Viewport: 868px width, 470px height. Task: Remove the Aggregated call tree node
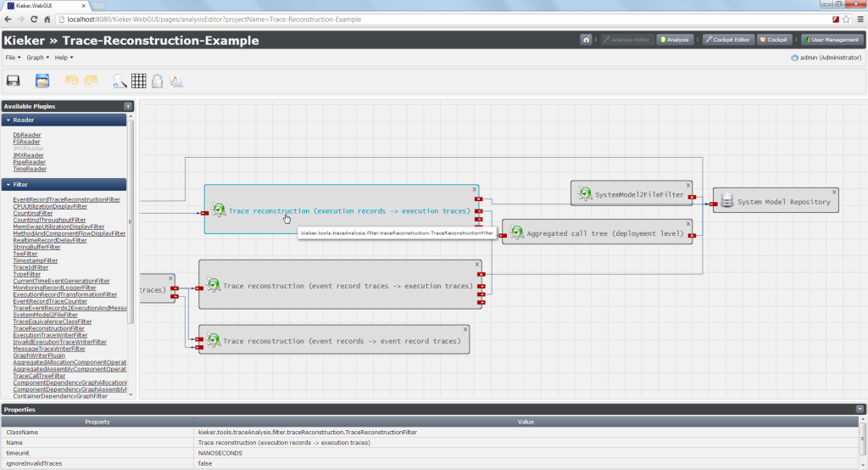pos(687,222)
